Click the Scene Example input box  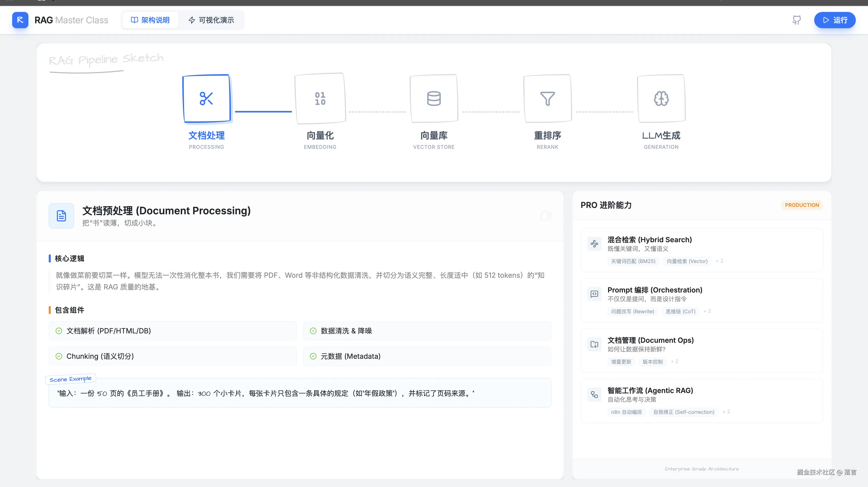[300, 393]
